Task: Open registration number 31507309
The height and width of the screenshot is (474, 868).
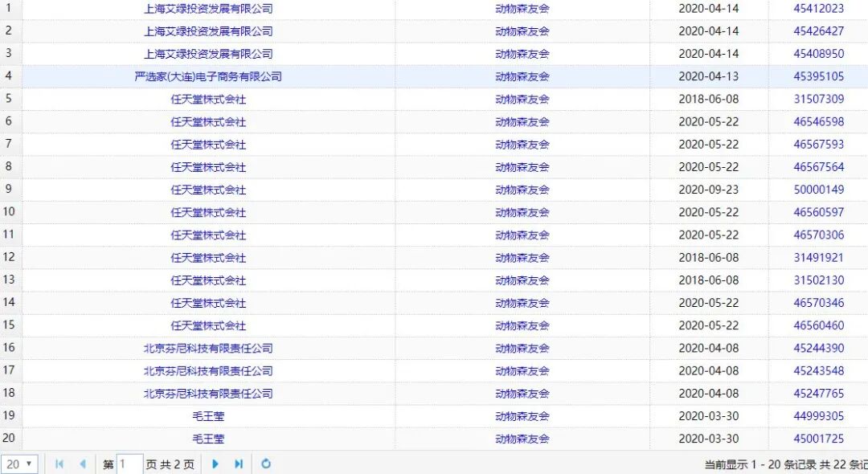Action: point(819,99)
